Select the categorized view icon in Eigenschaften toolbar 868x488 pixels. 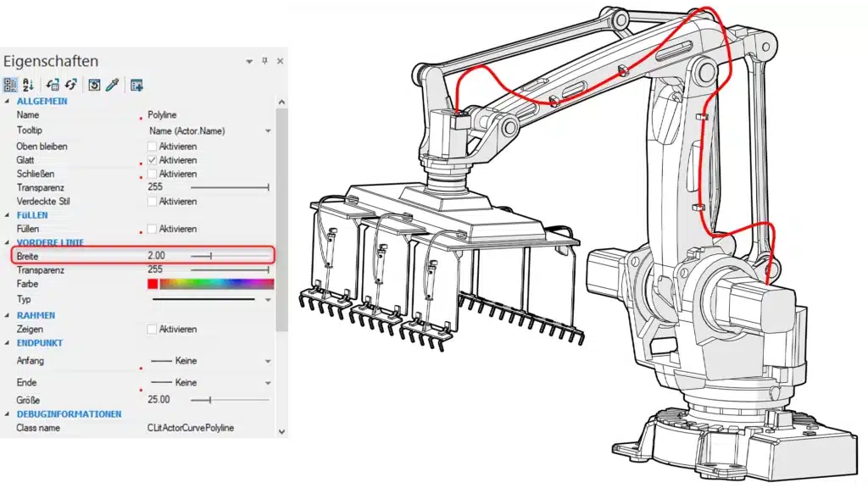9,84
